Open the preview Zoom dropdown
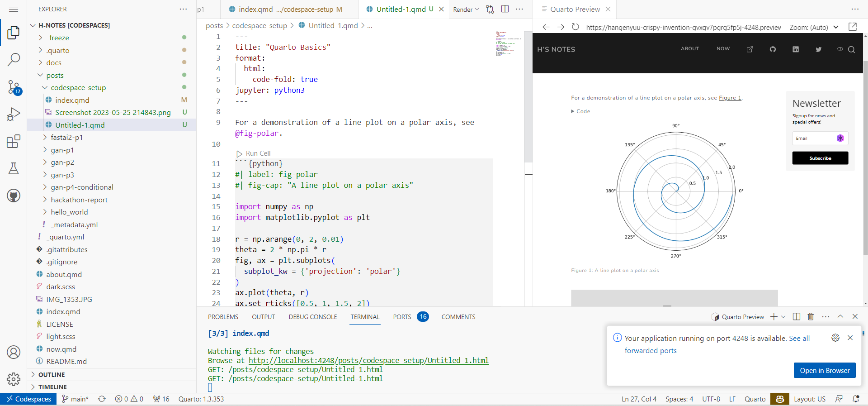This screenshot has width=868, height=406. point(814,27)
